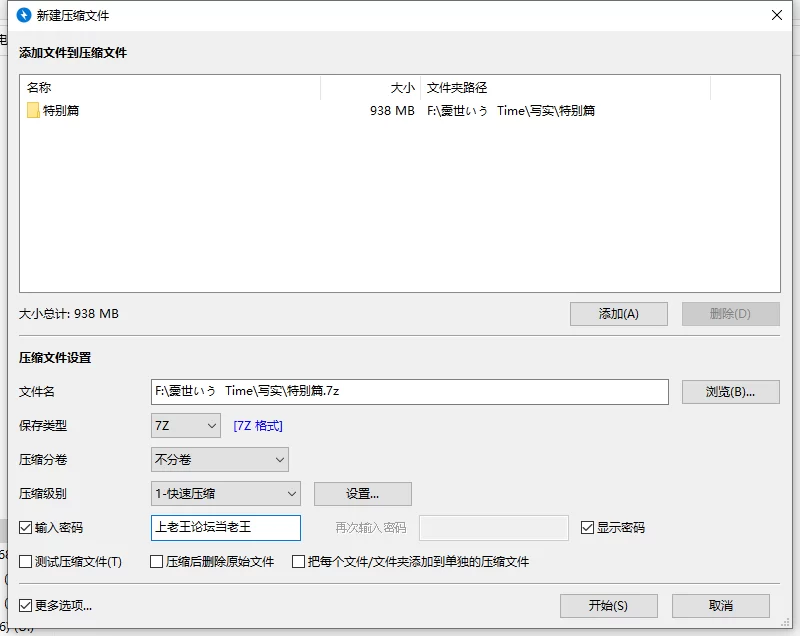This screenshot has height=636, width=800.
Task: Click the 文件名 path input field
Action: [x=409, y=392]
